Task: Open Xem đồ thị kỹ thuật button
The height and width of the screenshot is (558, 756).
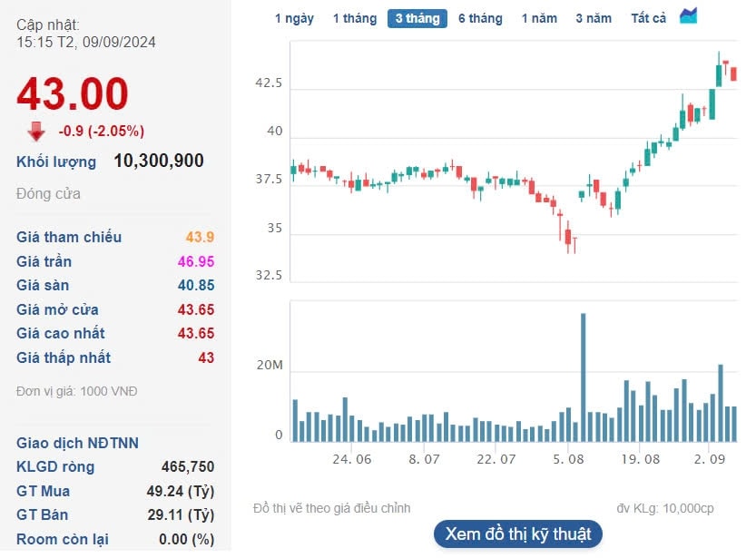Action: point(518,534)
